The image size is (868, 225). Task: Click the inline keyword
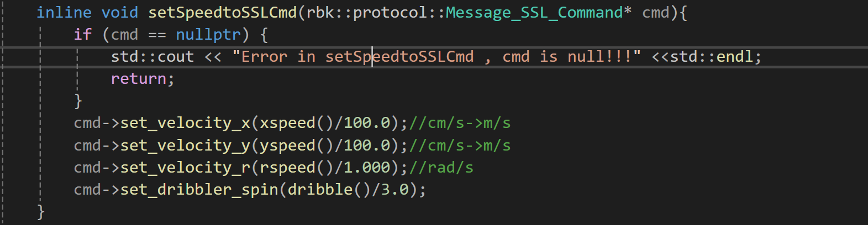[x=64, y=12]
